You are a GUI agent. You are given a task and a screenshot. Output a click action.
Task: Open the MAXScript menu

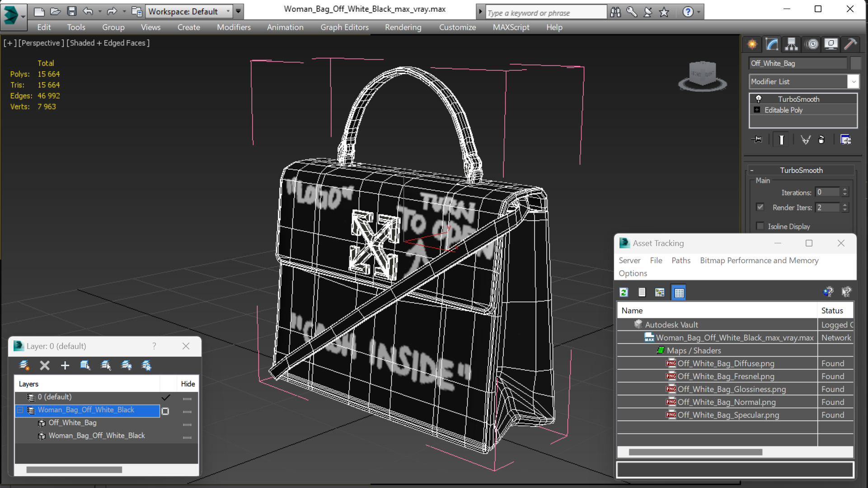tap(511, 27)
